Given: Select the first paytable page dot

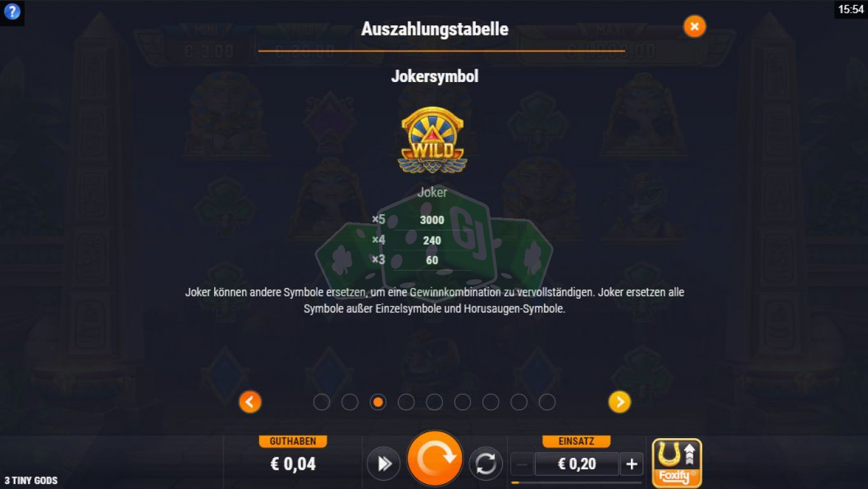Looking at the screenshot, I should [x=322, y=402].
